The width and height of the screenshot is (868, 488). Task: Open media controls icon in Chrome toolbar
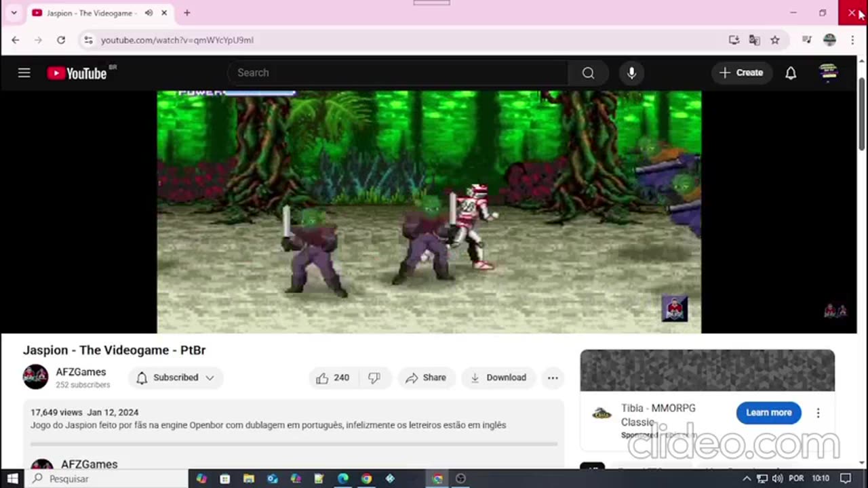[806, 40]
